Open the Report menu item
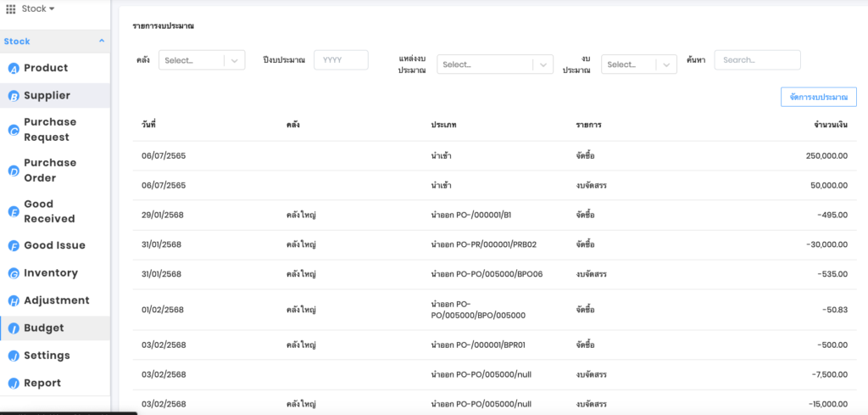This screenshot has height=415, width=868. coord(42,383)
